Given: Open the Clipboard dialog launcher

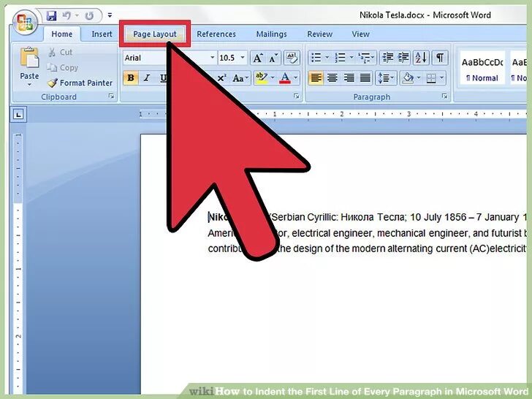Looking at the screenshot, I should (111, 96).
